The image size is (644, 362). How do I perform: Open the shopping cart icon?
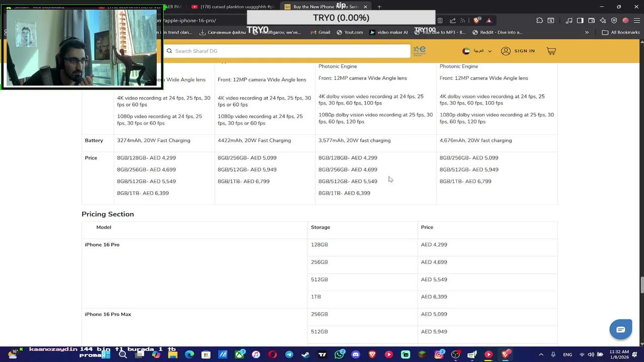551,51
